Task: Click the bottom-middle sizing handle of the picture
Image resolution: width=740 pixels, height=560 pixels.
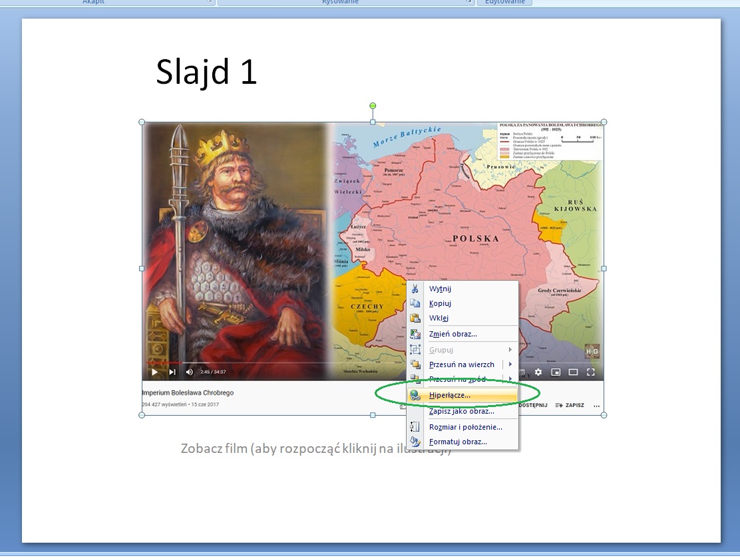Action: click(x=373, y=415)
